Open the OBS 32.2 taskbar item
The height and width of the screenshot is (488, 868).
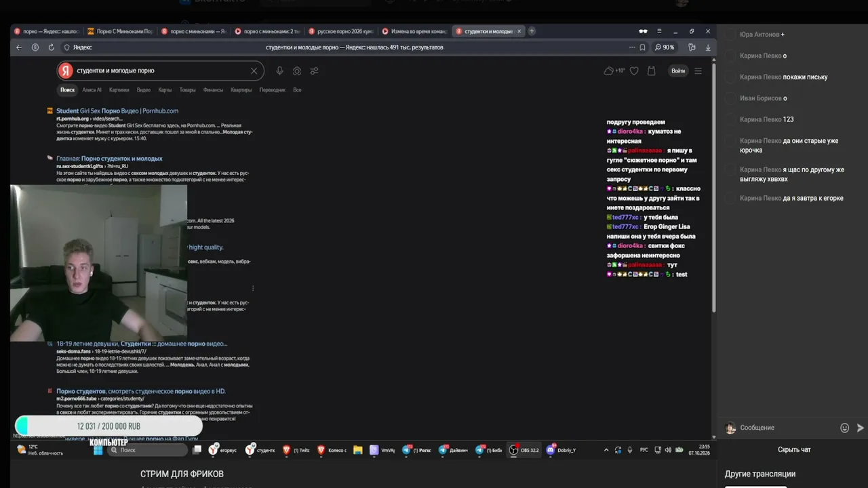coord(524,450)
